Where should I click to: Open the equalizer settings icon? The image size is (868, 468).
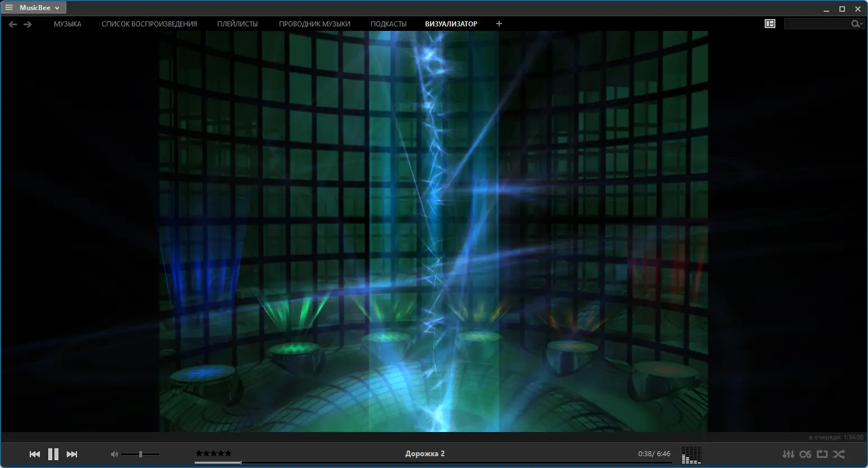coord(788,454)
